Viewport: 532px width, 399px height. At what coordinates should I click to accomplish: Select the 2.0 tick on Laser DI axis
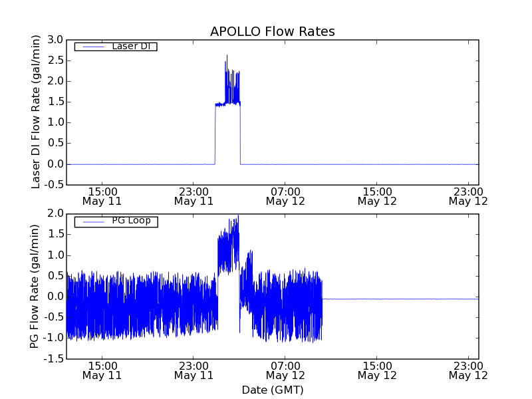(x=55, y=81)
